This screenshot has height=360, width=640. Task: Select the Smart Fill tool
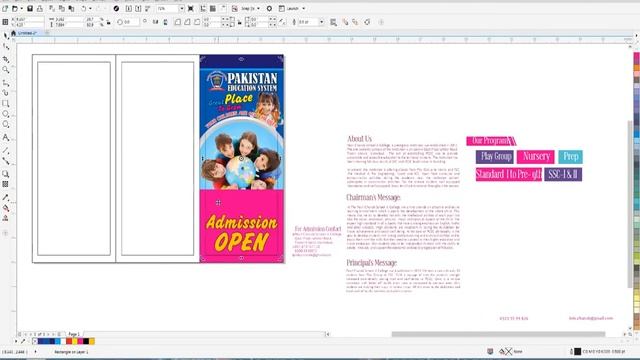pyautogui.click(x=6, y=218)
